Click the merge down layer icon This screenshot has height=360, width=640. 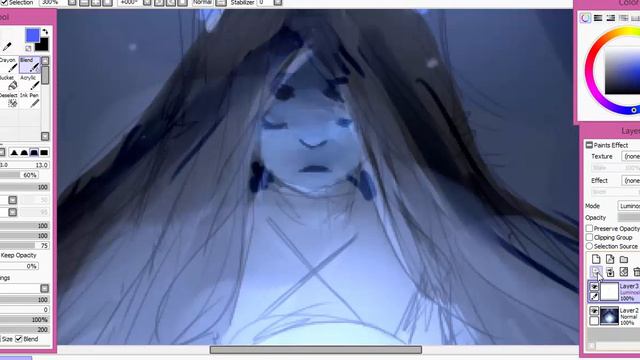610,272
